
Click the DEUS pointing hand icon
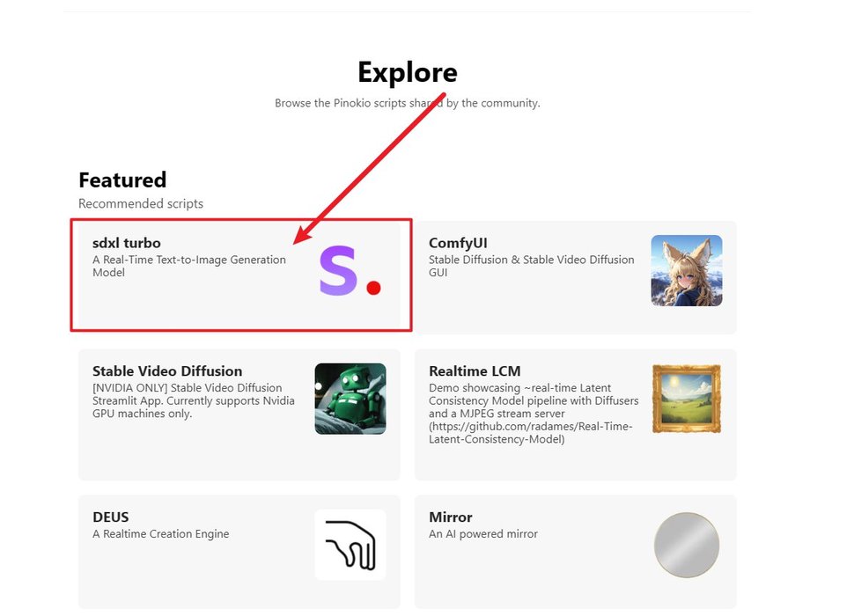click(350, 545)
